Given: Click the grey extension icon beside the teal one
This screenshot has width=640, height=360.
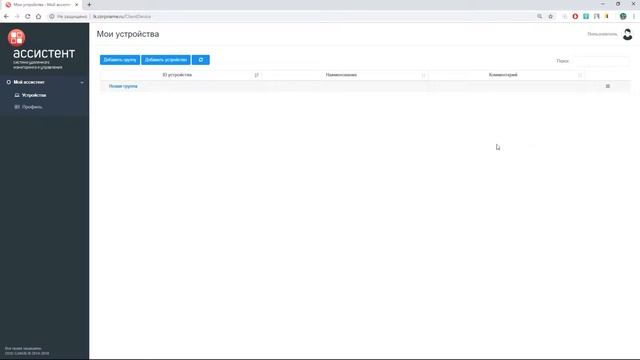Looking at the screenshot, I should 597,16.
